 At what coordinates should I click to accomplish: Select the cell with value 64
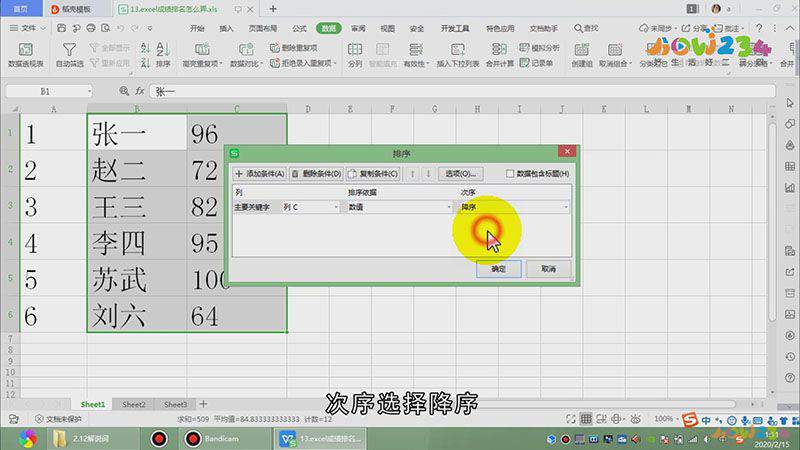237,315
